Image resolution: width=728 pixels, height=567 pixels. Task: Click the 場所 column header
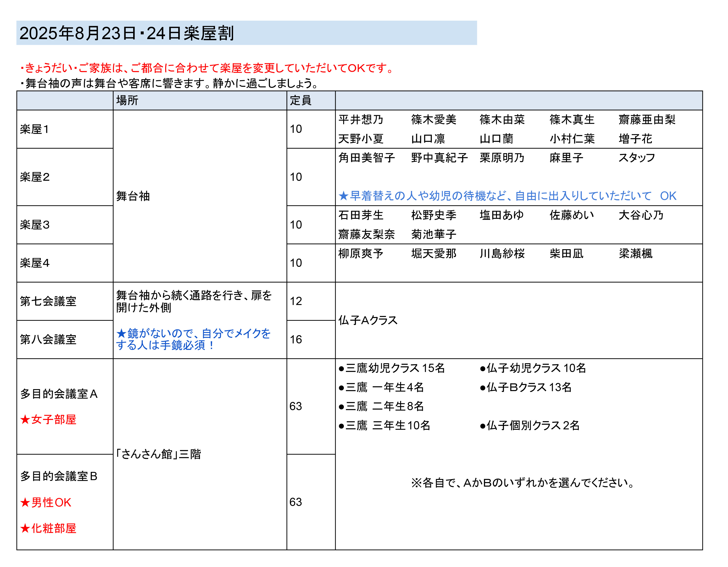click(x=127, y=100)
